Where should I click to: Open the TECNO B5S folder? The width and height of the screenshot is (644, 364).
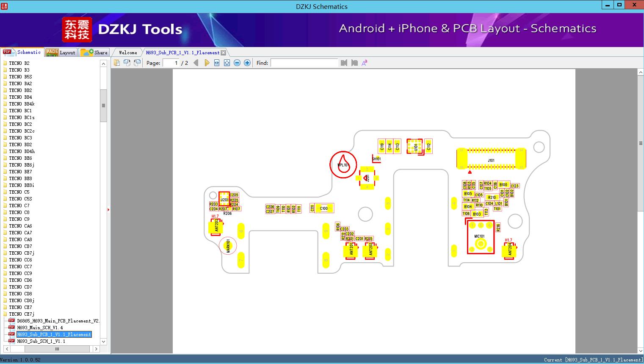(20, 77)
